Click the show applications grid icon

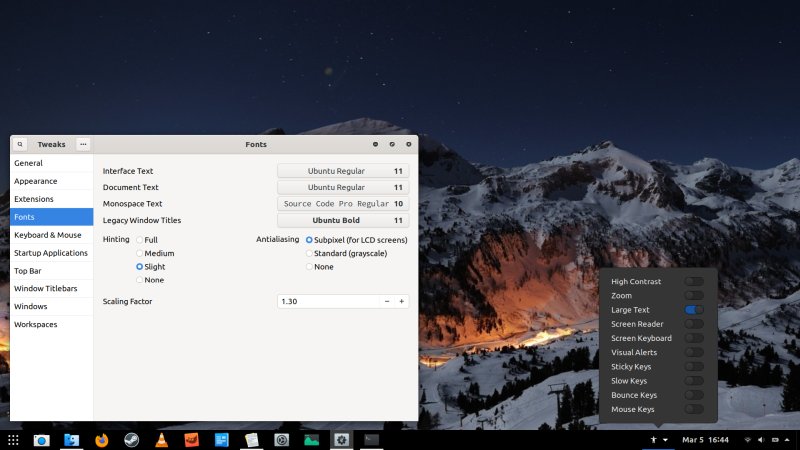tap(13, 439)
